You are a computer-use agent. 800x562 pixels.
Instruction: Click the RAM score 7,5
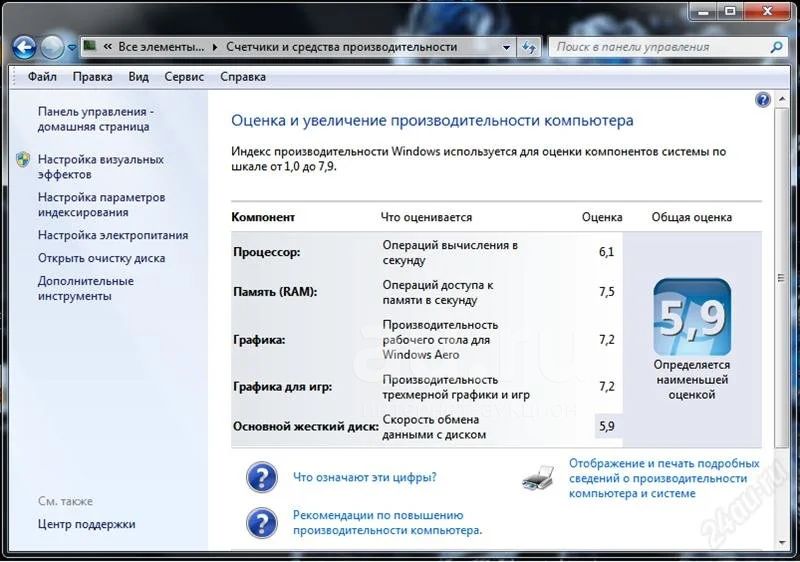click(x=606, y=292)
